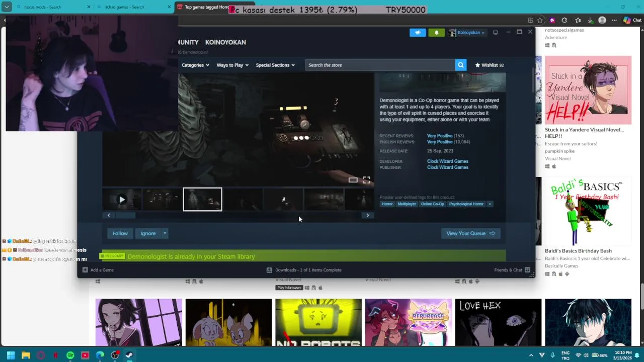Show hidden system tray icons

[x=531, y=355]
